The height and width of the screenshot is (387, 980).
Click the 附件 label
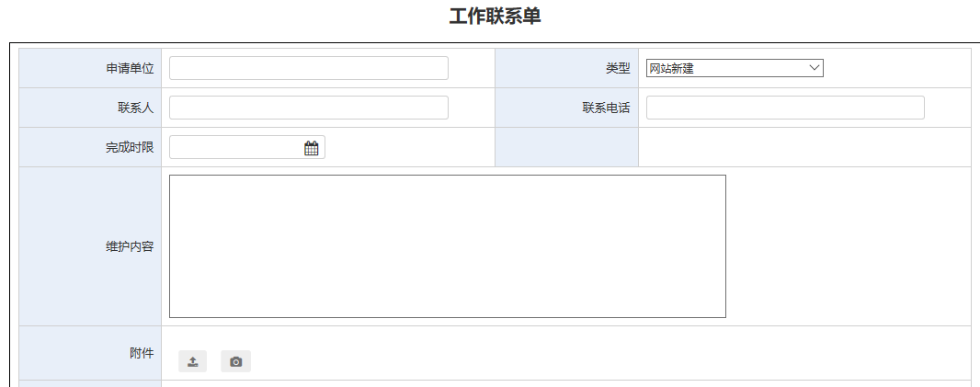coord(142,353)
